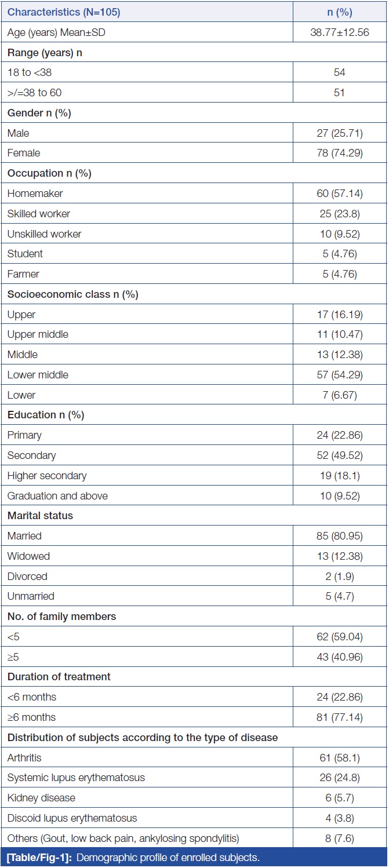Click the "No. of family members" heading
The height and width of the screenshot is (868, 389).
pos(61,617)
